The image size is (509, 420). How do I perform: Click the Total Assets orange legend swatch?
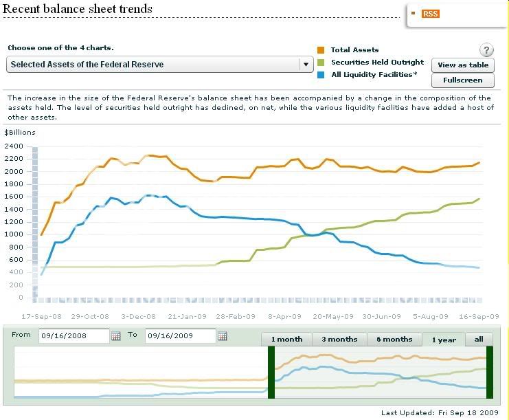(321, 50)
